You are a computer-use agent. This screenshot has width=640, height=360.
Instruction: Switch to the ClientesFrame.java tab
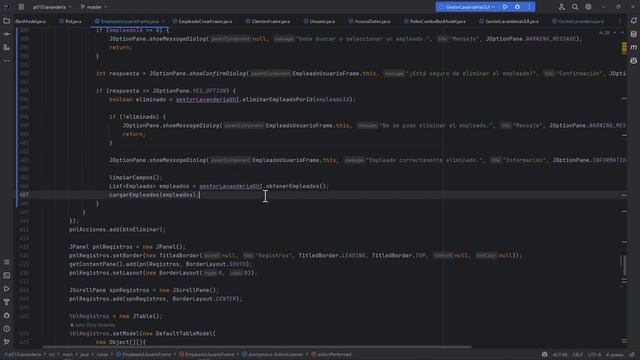(268, 21)
